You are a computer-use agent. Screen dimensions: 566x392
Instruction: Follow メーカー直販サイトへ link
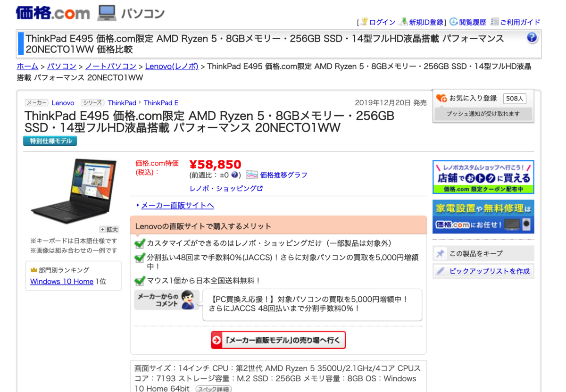pyautogui.click(x=177, y=205)
